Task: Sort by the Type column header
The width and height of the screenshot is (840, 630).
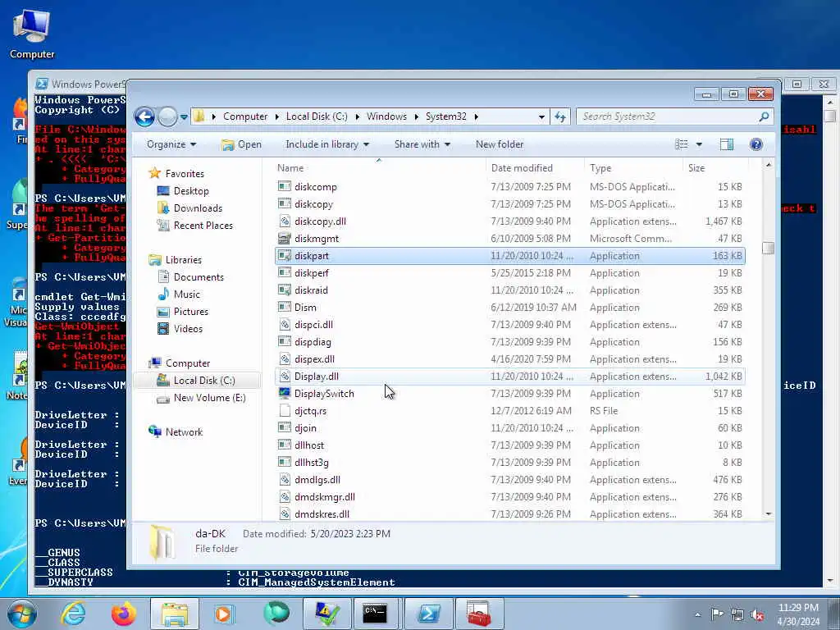Action: (634, 167)
